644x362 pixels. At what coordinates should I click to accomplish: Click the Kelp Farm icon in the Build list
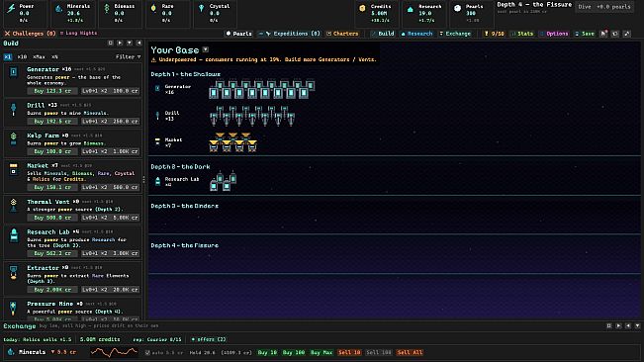pyautogui.click(x=14, y=138)
